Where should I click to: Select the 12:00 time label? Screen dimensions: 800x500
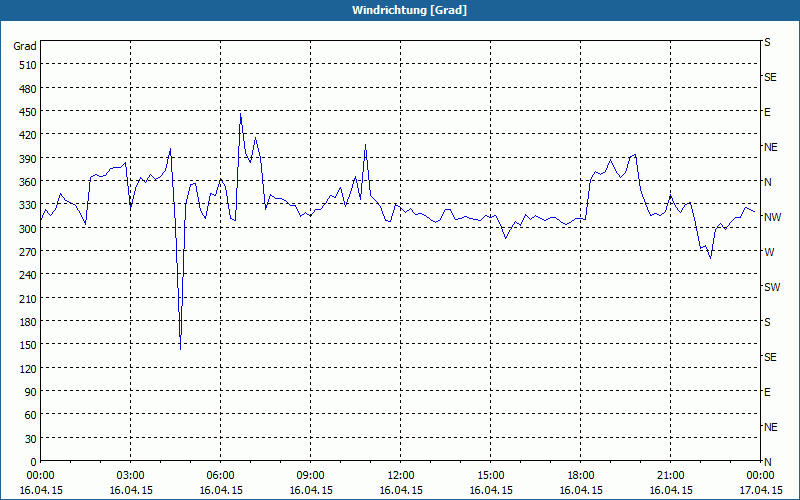pos(401,476)
